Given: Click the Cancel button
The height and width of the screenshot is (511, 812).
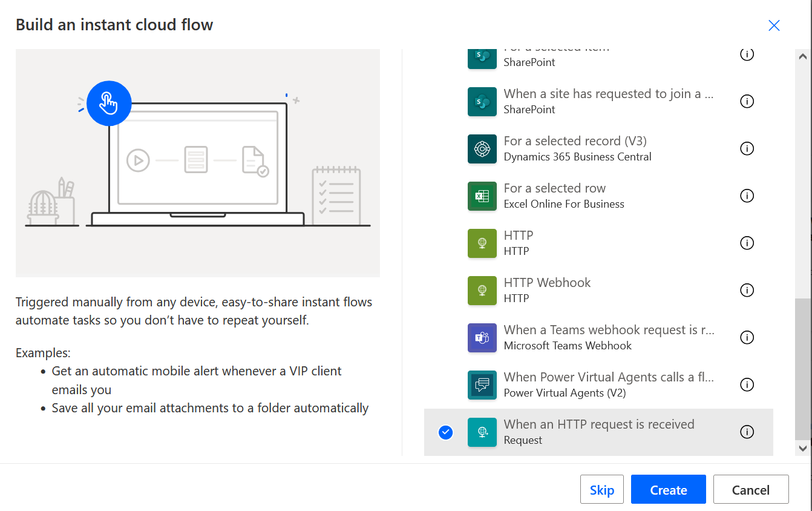Looking at the screenshot, I should pos(750,490).
